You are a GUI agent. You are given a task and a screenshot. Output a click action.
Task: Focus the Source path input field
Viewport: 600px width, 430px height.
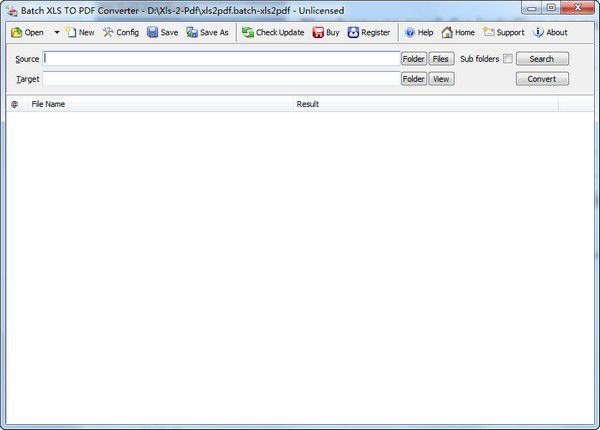pos(222,59)
